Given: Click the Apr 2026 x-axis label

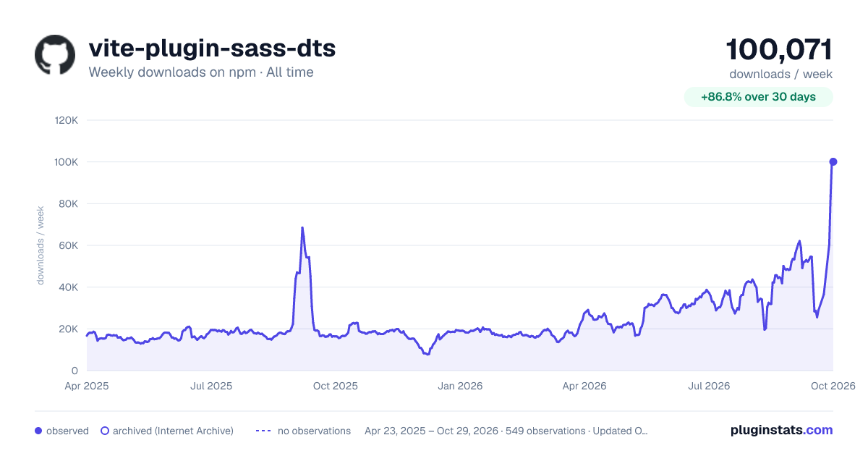Looking at the screenshot, I should (x=584, y=386).
